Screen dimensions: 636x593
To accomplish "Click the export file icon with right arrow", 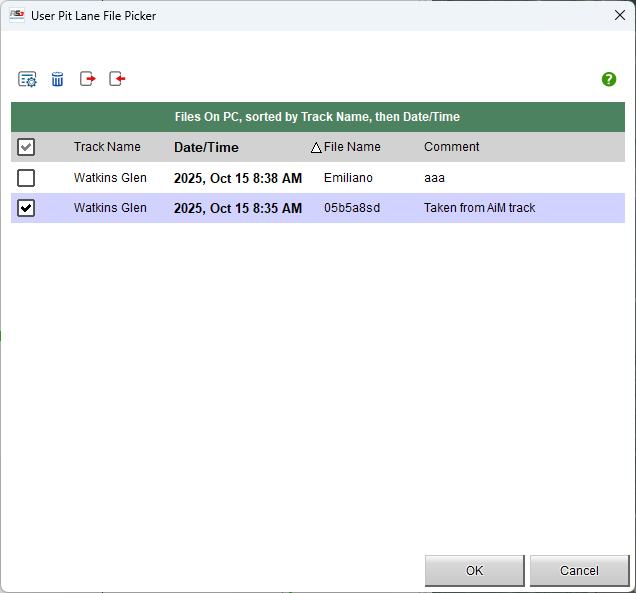I will 88,79.
